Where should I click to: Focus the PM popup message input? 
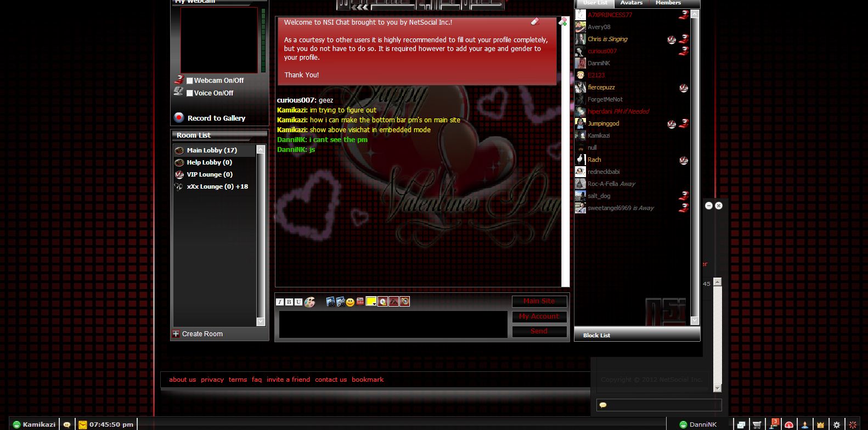point(659,405)
